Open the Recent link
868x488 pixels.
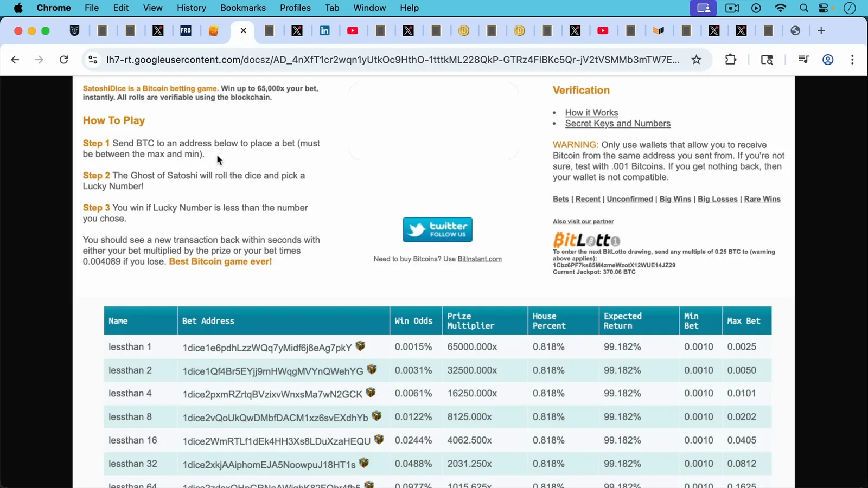pos(588,199)
